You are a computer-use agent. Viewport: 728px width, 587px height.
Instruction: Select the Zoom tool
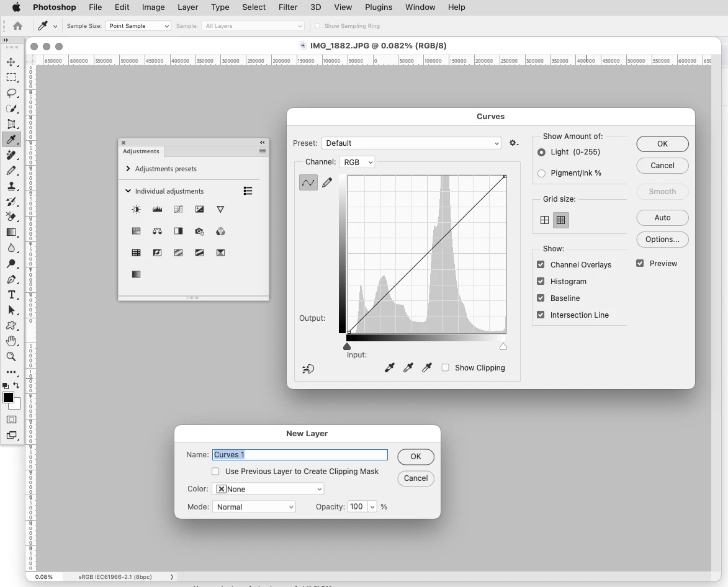point(11,356)
